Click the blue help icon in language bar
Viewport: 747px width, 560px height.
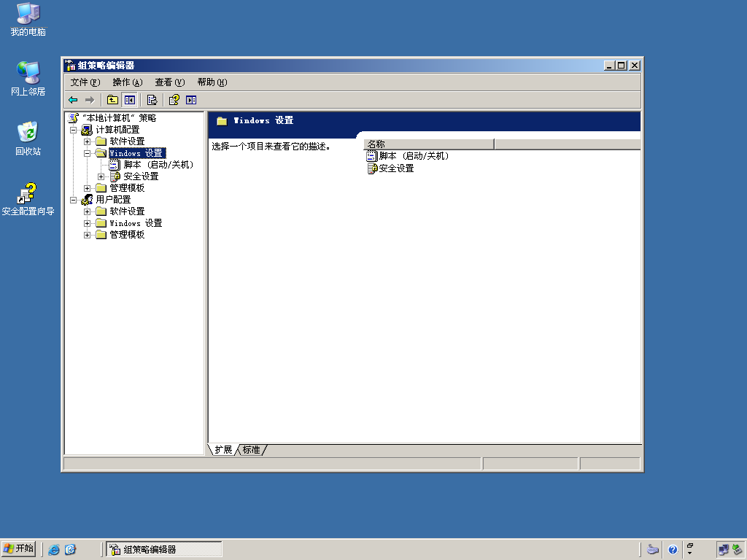673,550
